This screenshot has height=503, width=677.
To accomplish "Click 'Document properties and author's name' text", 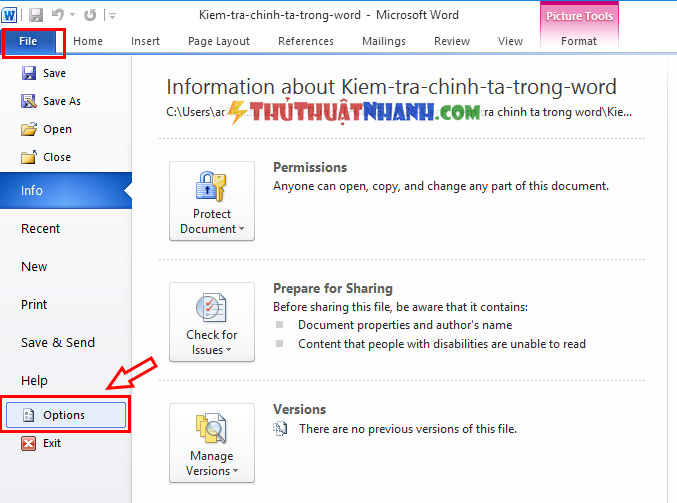I will coord(405,325).
